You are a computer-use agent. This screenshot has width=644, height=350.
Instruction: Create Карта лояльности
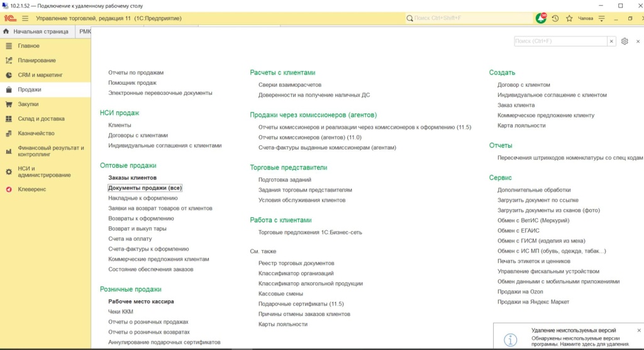(521, 126)
